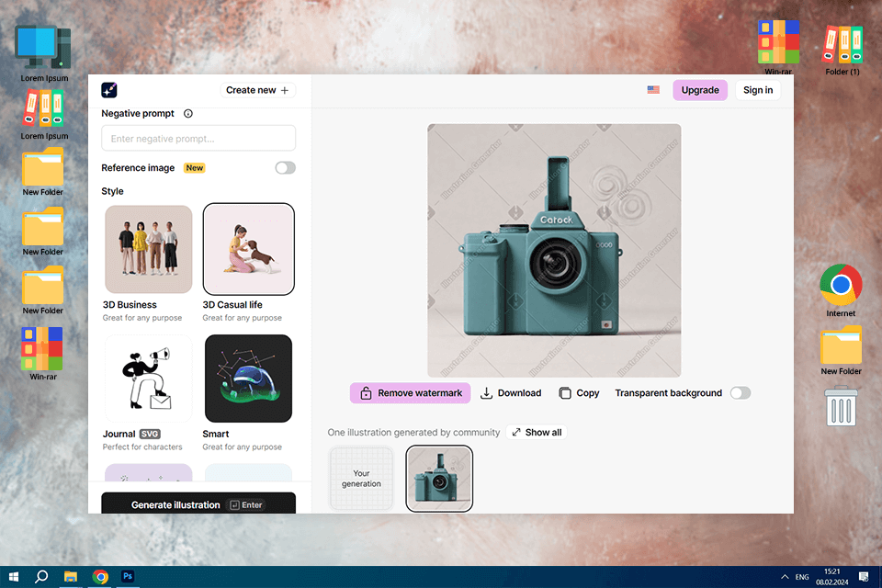Expand community illustrations with Show all
Viewport: 882px width, 588px height.
pyautogui.click(x=537, y=432)
